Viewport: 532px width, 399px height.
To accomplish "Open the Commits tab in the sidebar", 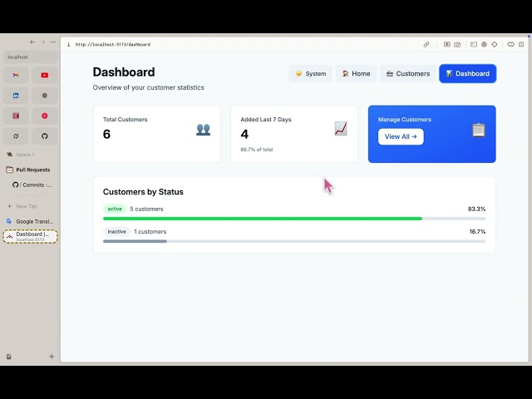I will (31, 185).
